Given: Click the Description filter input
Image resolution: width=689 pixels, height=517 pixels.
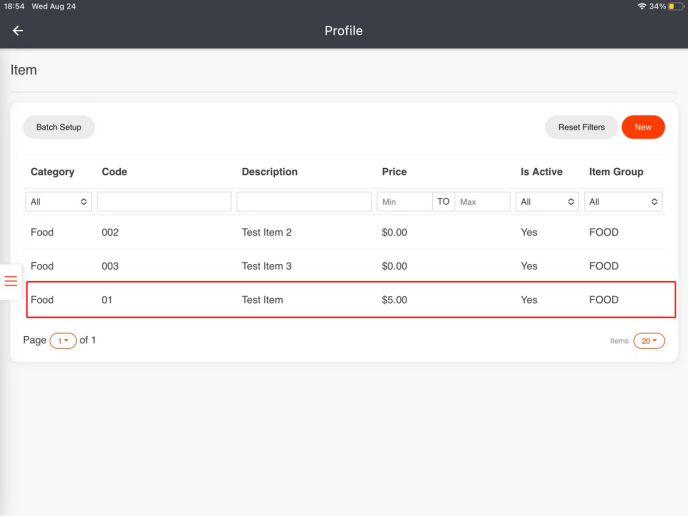Looking at the screenshot, I should click(x=304, y=202).
